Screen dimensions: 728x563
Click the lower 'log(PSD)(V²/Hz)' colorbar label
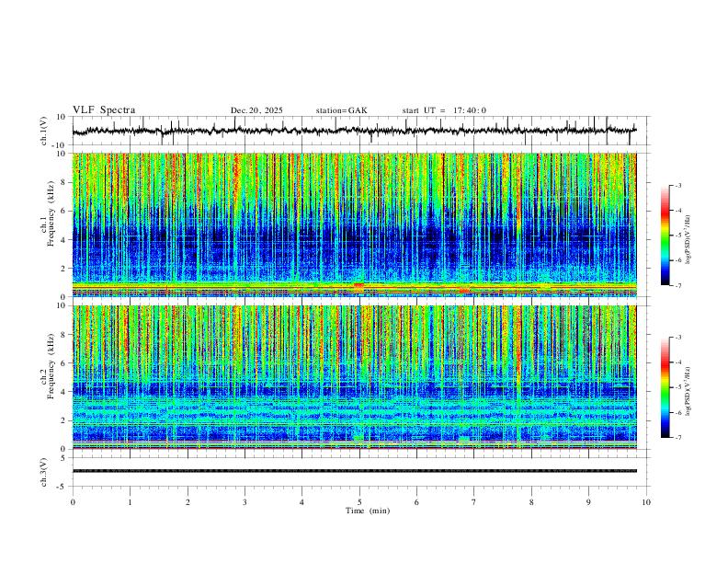pyautogui.click(x=688, y=391)
